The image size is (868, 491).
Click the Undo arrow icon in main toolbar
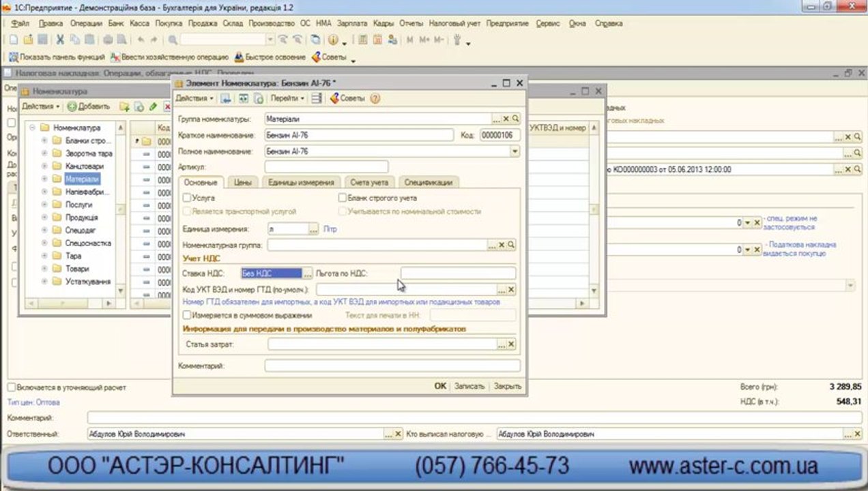tap(141, 40)
